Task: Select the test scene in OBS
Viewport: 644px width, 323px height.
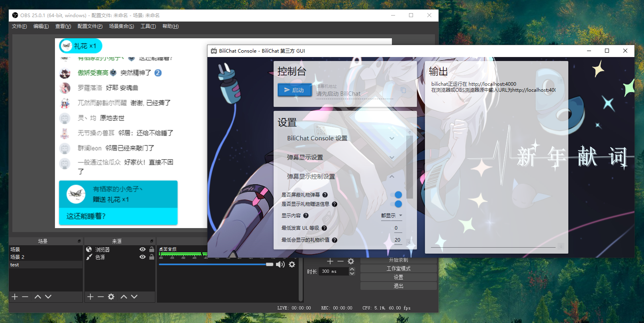Action: click(x=45, y=265)
